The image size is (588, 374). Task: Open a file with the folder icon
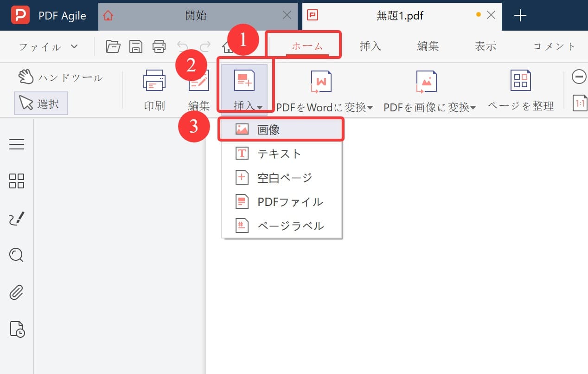tap(113, 46)
